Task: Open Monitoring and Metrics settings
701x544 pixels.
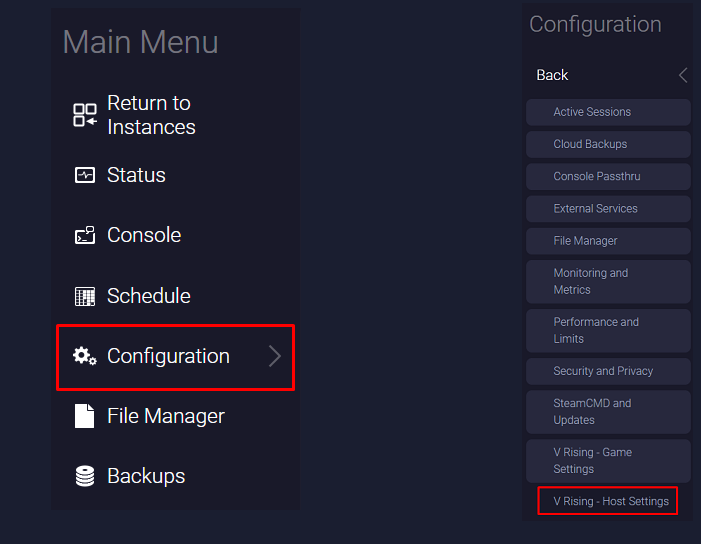Action: pyautogui.click(x=608, y=282)
